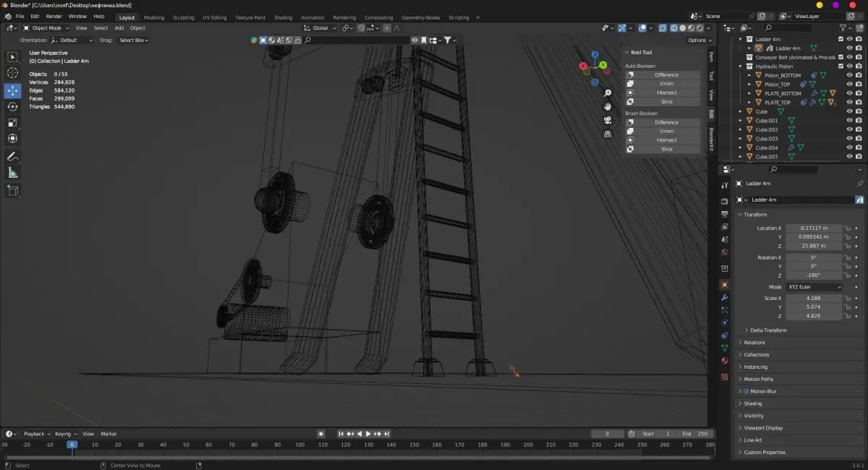Hide Cube.003 with its eye icon

(x=849, y=138)
